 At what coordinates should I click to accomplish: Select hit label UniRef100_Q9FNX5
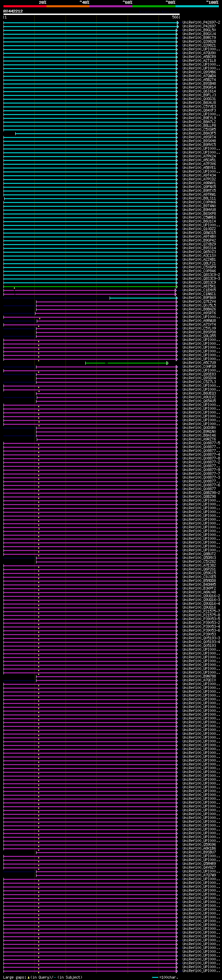point(199,187)
